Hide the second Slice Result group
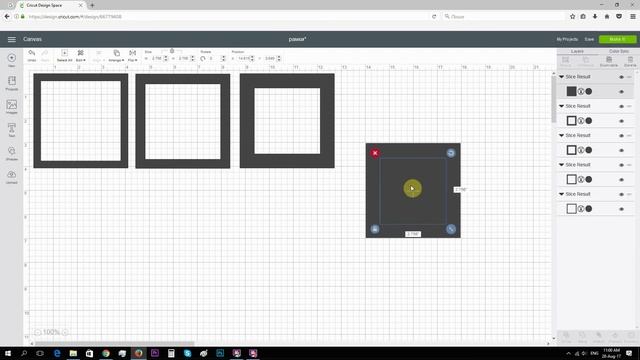 (x=621, y=106)
